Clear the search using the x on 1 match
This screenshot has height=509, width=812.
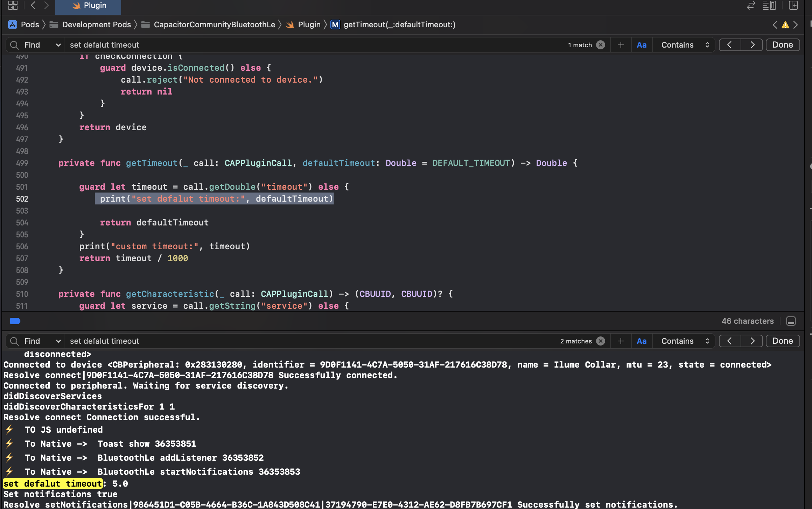(601, 45)
